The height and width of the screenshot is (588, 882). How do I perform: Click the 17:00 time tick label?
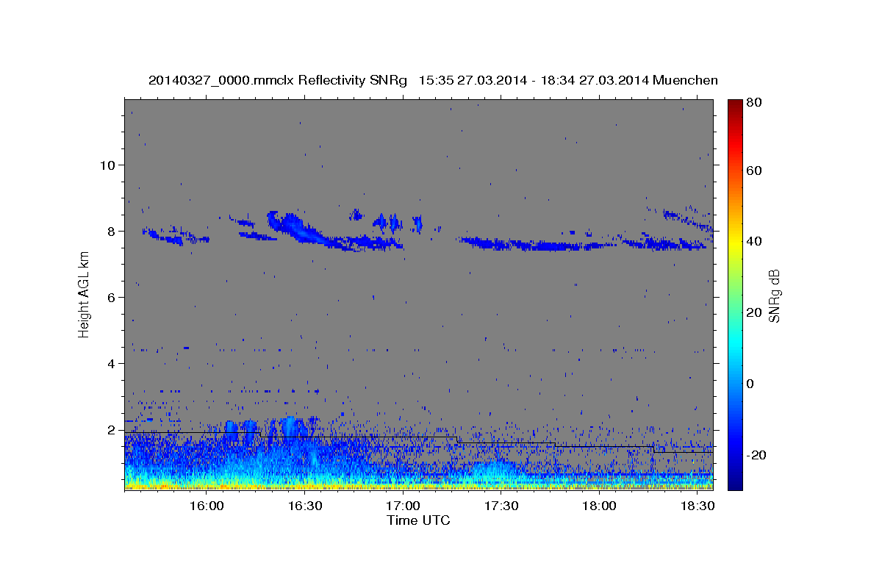click(x=403, y=506)
